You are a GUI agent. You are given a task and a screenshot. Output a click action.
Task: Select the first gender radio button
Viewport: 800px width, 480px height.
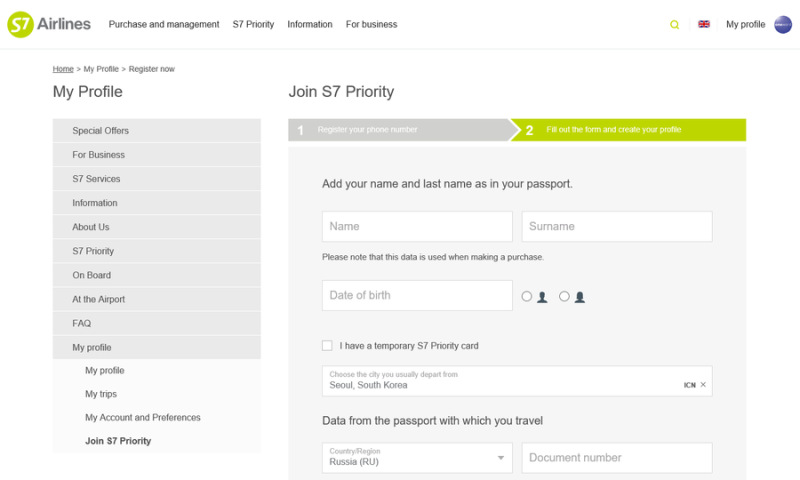[527, 297]
